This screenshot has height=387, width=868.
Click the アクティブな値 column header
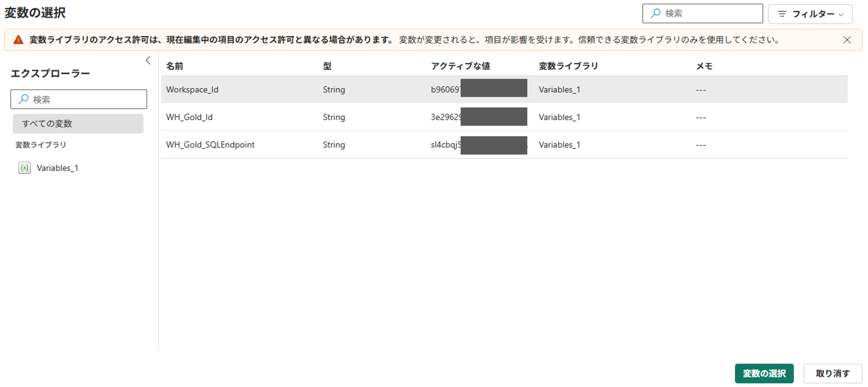coord(460,66)
